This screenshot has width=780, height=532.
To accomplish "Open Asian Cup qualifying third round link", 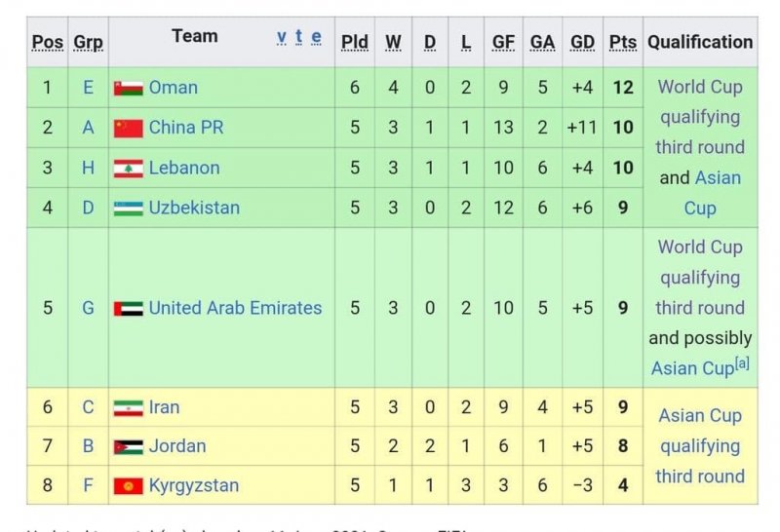I will [700, 445].
